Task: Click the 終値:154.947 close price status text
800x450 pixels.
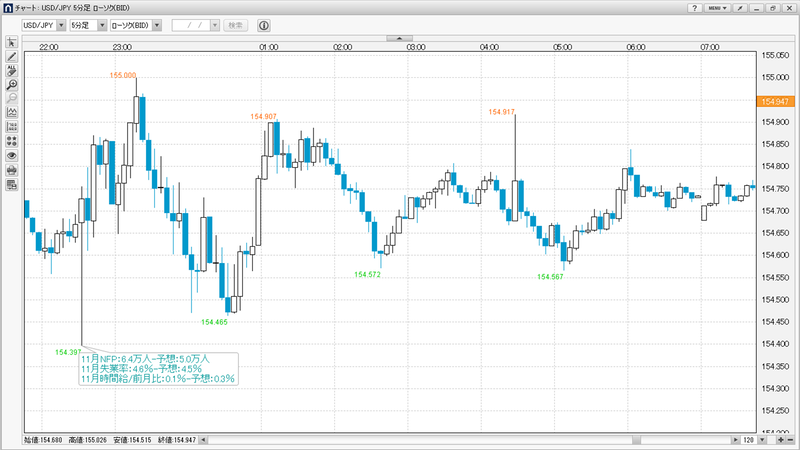Action: pos(177,440)
